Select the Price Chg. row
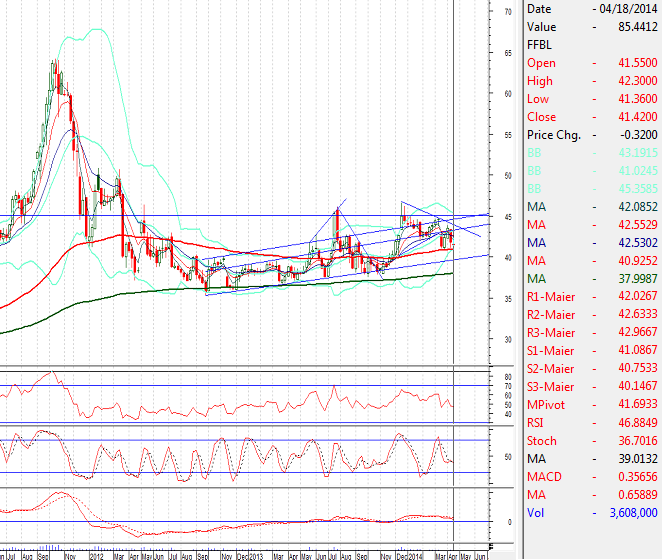 tap(591, 135)
